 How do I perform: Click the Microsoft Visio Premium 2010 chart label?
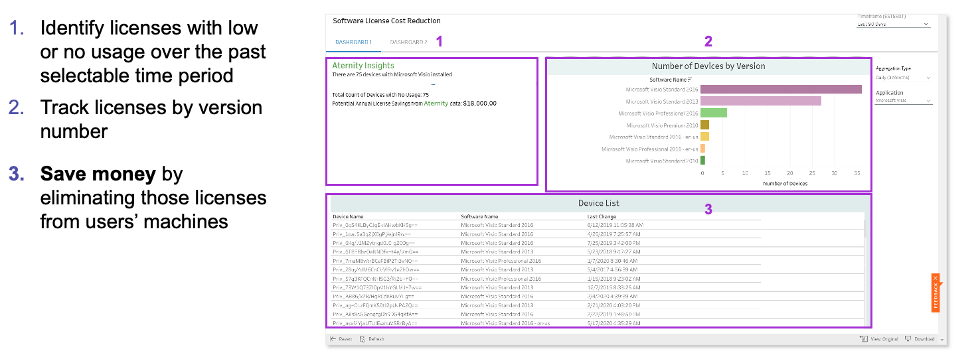(x=662, y=125)
